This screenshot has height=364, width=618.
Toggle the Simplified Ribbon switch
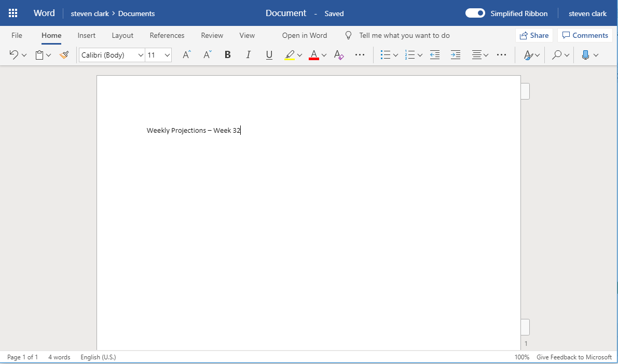(475, 13)
